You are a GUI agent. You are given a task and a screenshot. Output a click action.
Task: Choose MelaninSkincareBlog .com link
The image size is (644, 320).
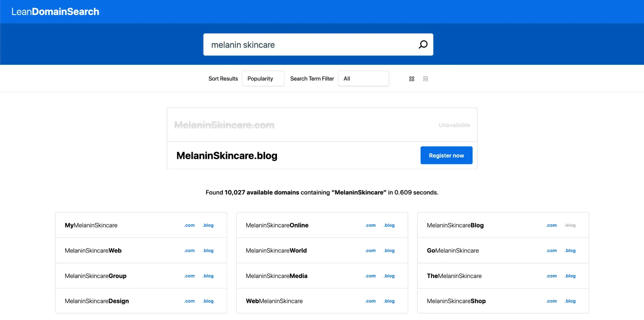[x=552, y=225]
